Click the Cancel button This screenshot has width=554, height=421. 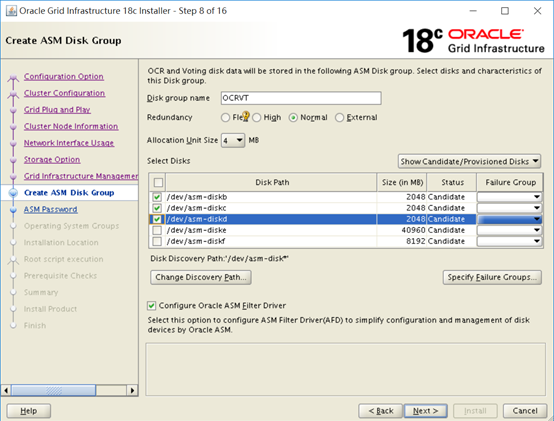tap(525, 411)
